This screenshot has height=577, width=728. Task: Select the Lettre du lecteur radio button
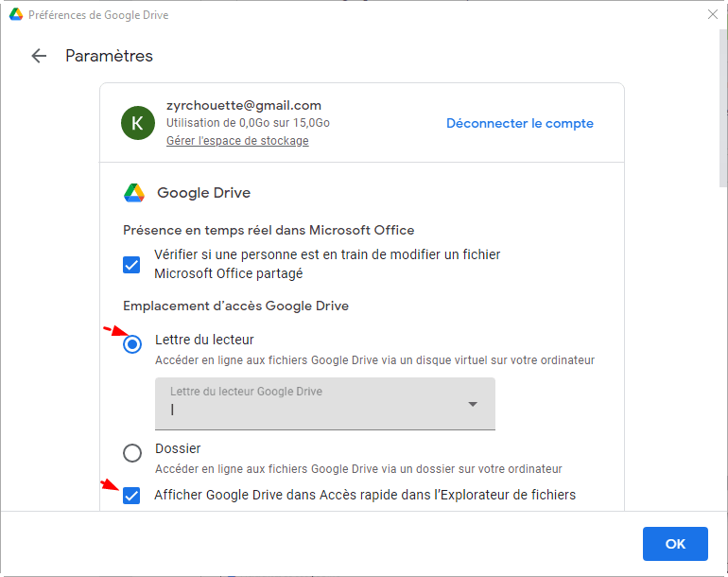click(132, 344)
